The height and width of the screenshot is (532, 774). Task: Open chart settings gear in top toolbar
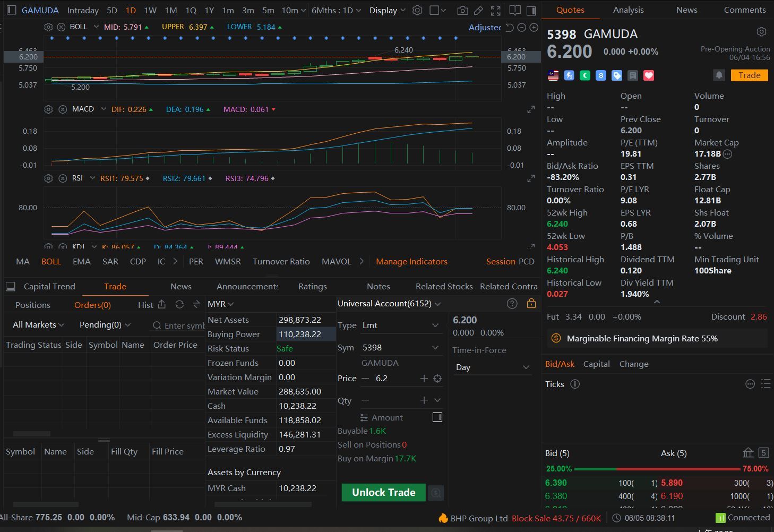(417, 10)
